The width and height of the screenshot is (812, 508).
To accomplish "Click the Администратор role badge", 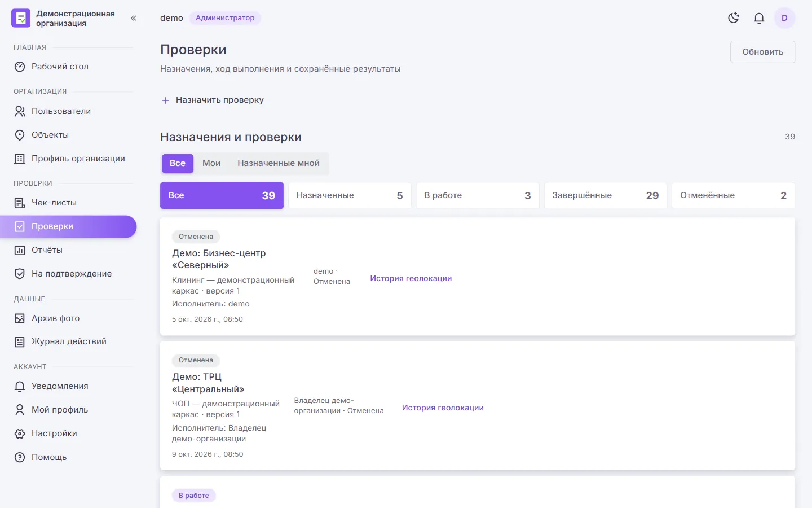I will [225, 18].
